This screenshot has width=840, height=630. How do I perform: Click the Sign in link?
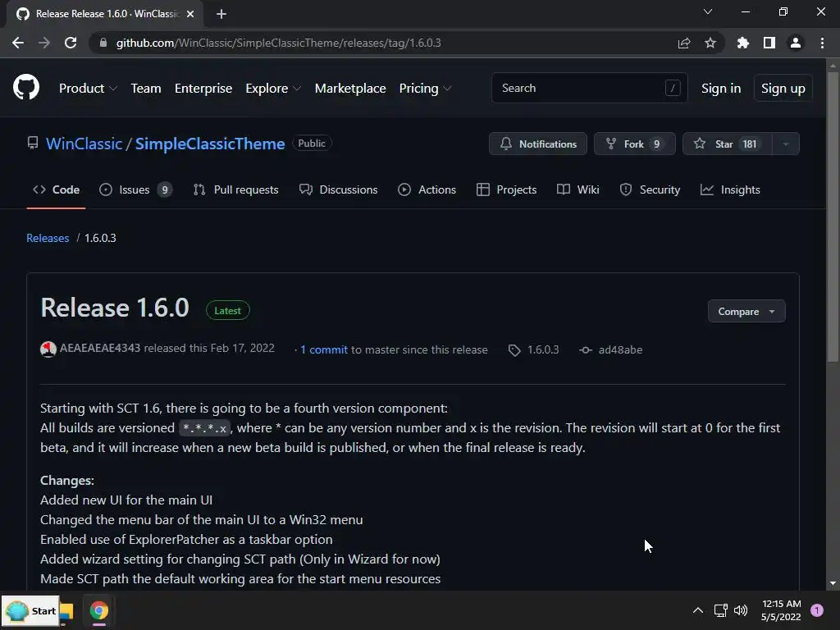pyautogui.click(x=721, y=89)
